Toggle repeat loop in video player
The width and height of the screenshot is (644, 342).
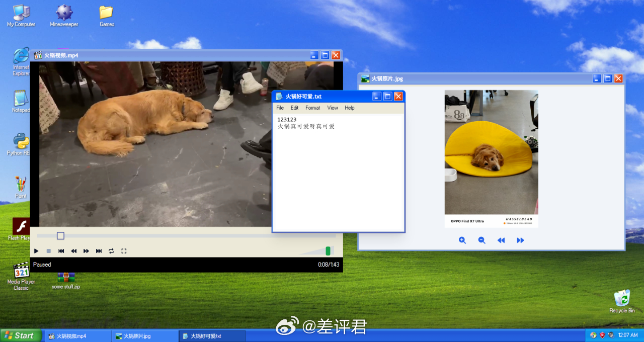(x=111, y=251)
